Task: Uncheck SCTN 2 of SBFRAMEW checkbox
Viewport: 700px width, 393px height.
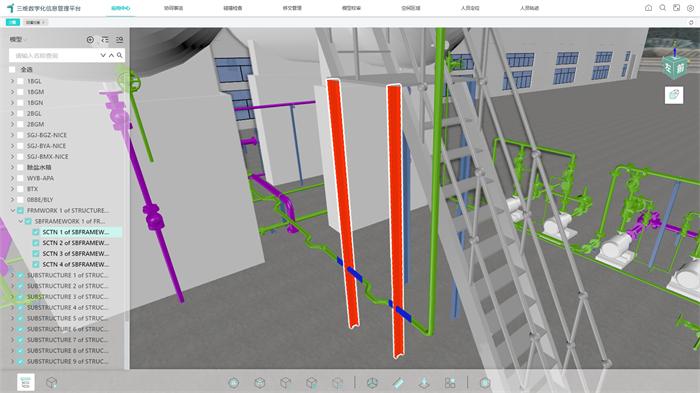Action: 36,243
